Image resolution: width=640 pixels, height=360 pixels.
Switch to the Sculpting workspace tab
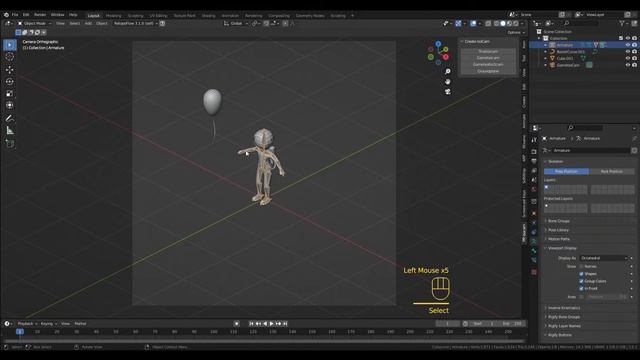pyautogui.click(x=136, y=16)
